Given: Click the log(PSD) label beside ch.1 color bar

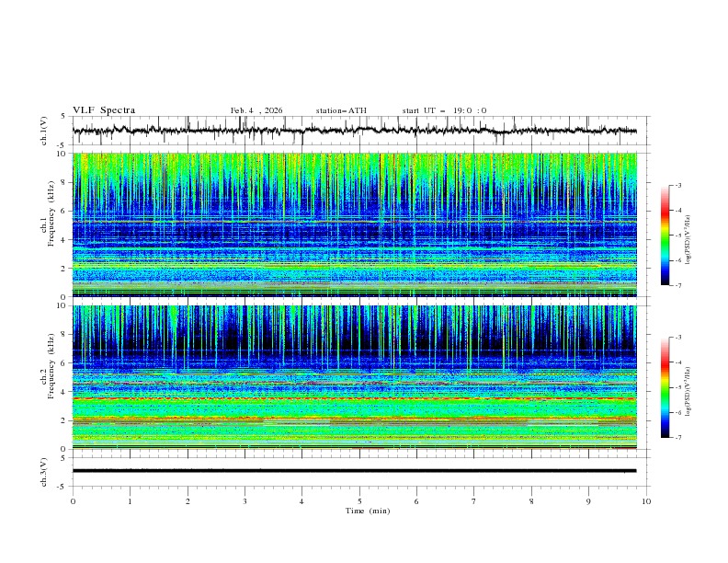Looking at the screenshot, I should pyautogui.click(x=688, y=240).
